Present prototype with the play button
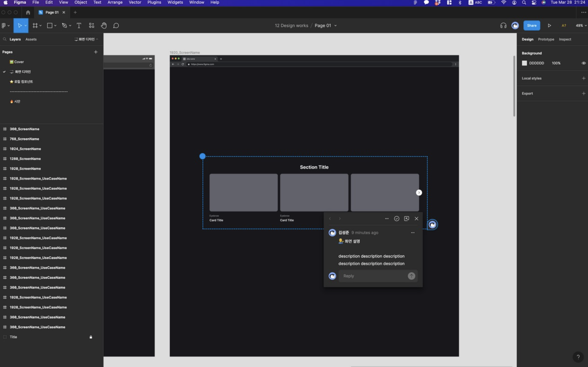588x367 pixels. tap(549, 26)
